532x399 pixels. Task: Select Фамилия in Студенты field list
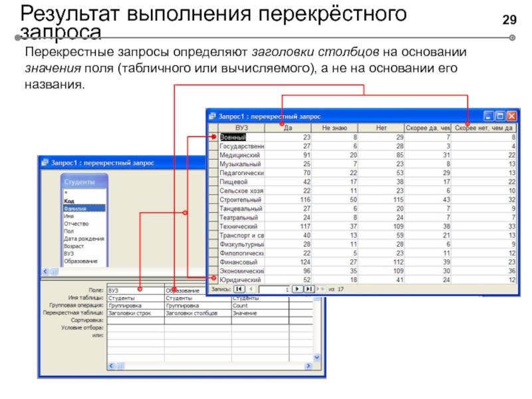(84, 208)
